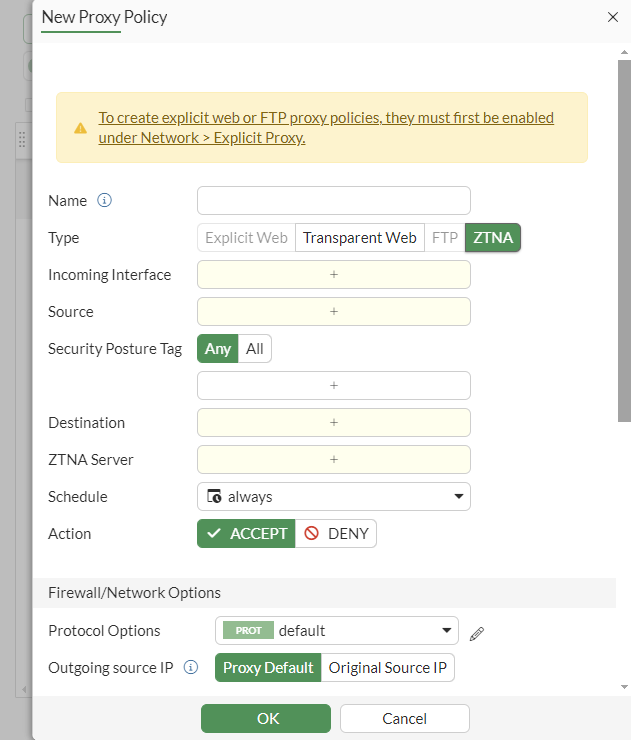The height and width of the screenshot is (740, 631).
Task: Set Action to DENY
Action: 337,534
